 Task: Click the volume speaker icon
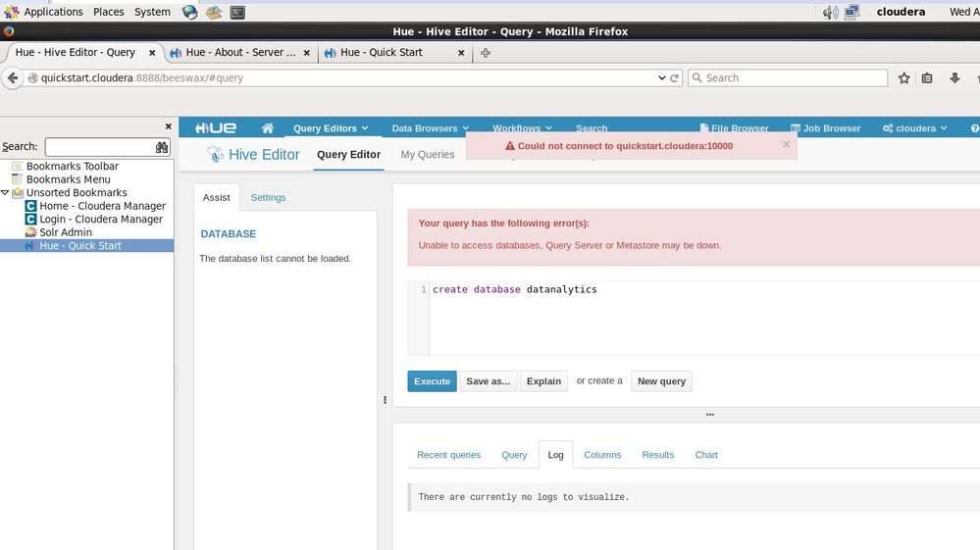pyautogui.click(x=830, y=12)
